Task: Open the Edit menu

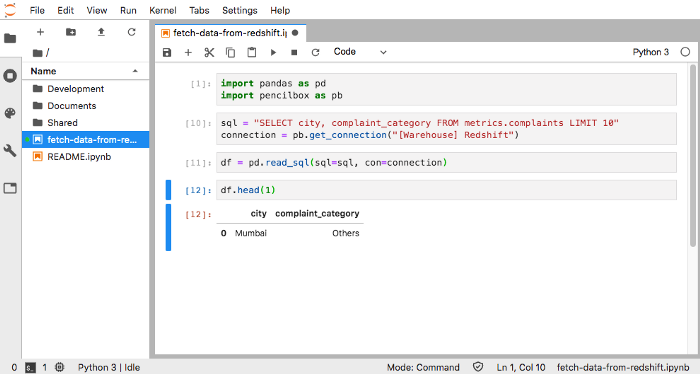Action: pos(65,10)
